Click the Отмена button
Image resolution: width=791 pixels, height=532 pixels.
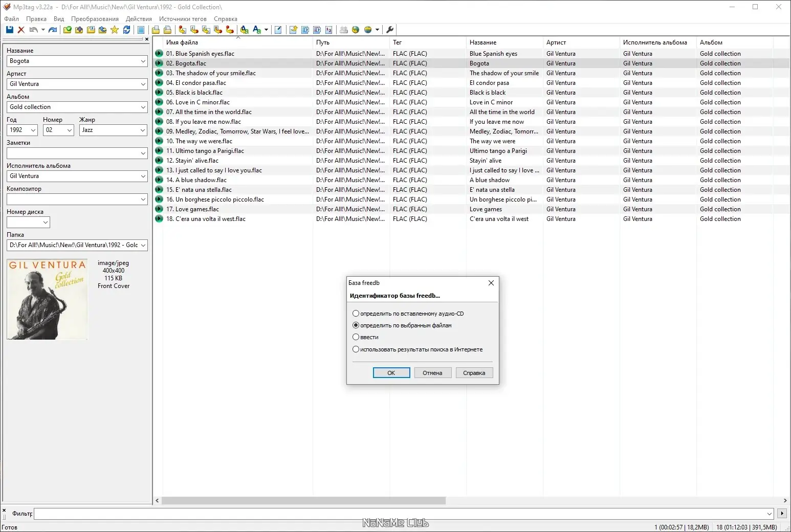(x=432, y=373)
